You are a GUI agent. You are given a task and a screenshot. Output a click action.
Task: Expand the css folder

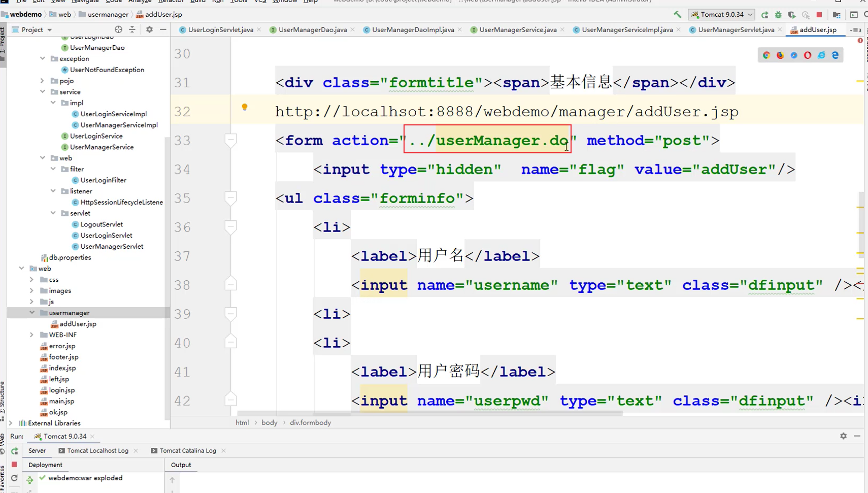pos(32,280)
